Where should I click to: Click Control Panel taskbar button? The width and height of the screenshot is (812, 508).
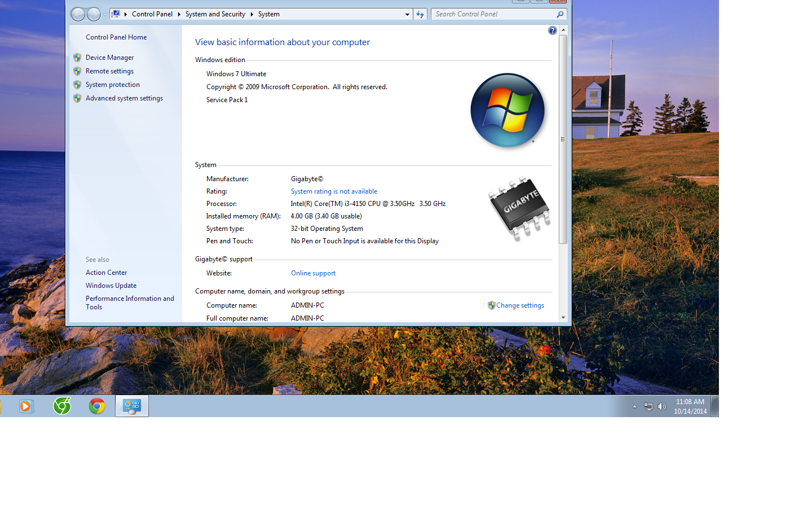(132, 406)
